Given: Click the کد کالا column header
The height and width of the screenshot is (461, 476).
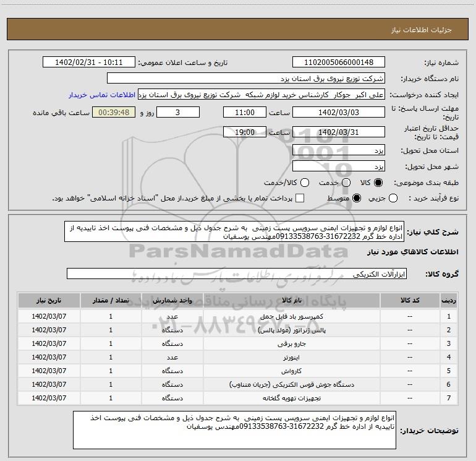Looking at the screenshot, I should [x=410, y=300].
